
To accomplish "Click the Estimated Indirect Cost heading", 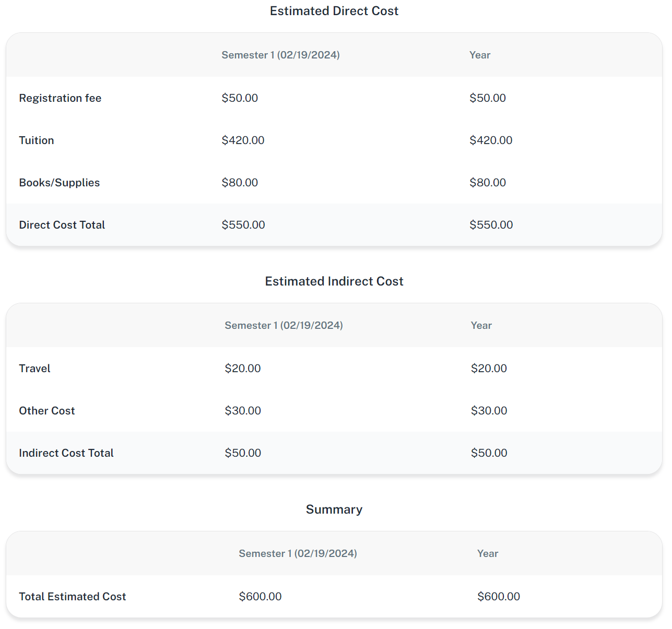I will coord(334,281).
